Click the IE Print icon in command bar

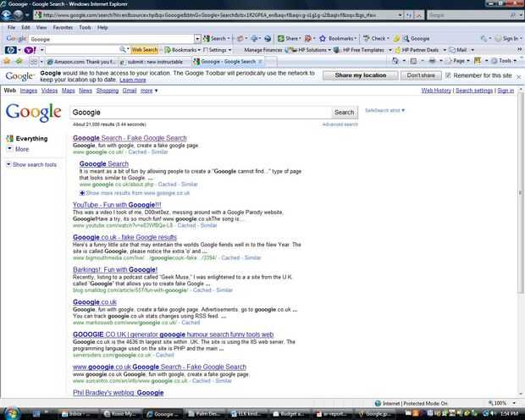(432, 61)
